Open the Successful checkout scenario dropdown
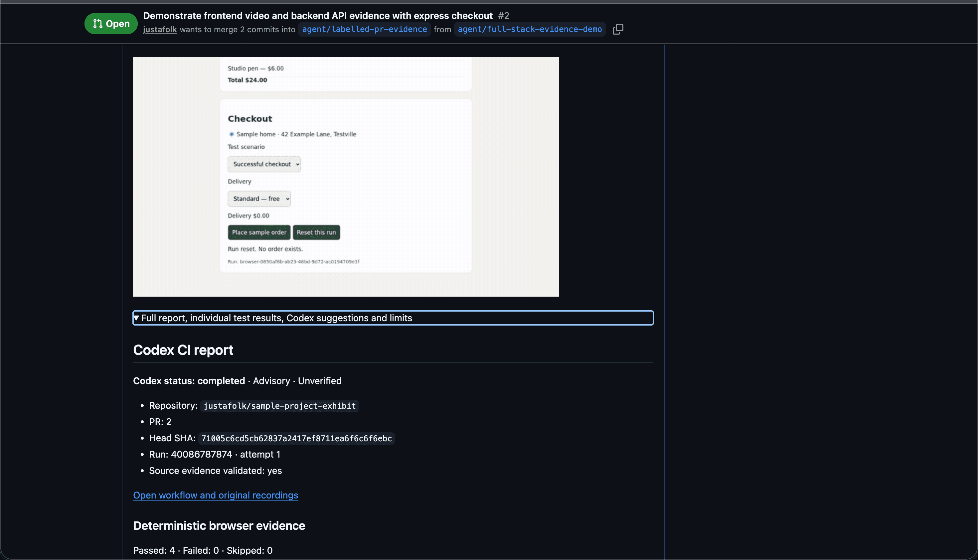978x560 pixels. coord(264,164)
